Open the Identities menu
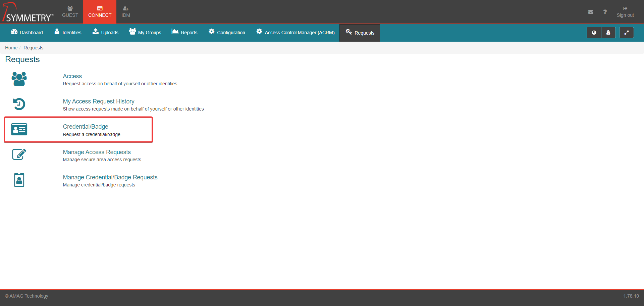Screen dimensions: 644x306 68,33
